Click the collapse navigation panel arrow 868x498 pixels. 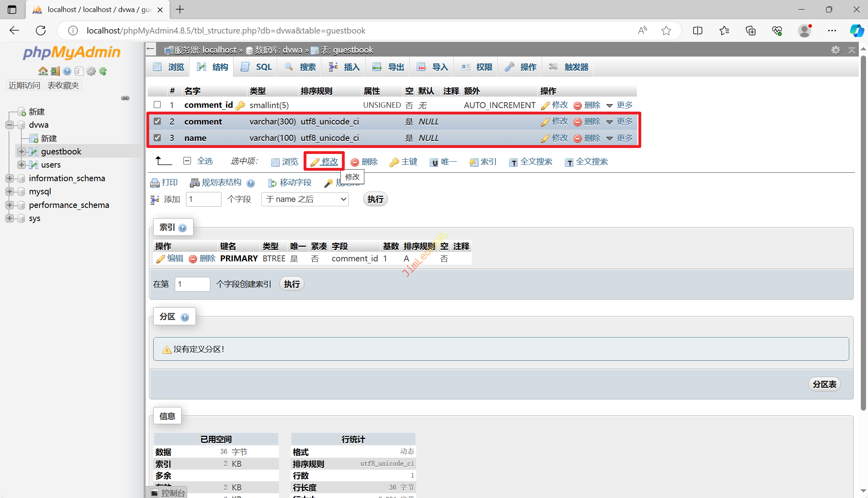click(x=150, y=49)
